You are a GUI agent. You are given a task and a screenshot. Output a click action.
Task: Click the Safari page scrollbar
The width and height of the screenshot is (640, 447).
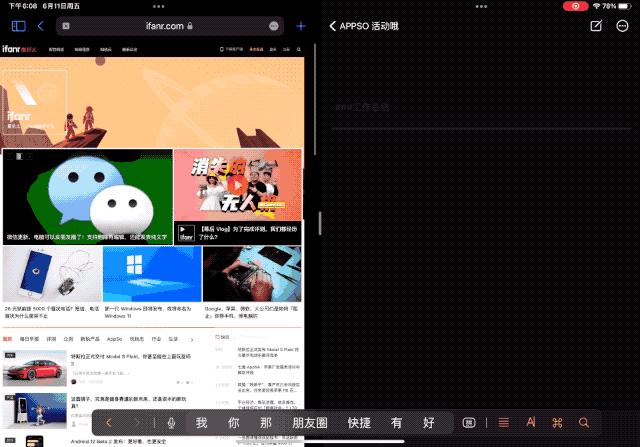(x=315, y=99)
